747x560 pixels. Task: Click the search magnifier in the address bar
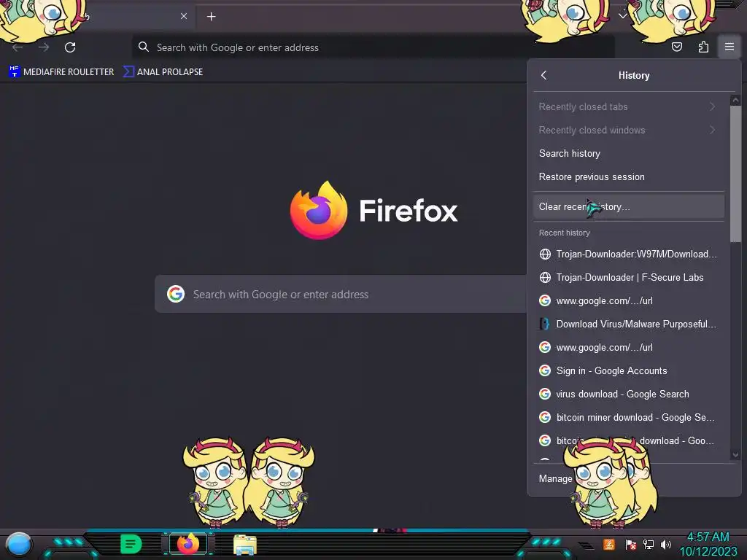(144, 47)
